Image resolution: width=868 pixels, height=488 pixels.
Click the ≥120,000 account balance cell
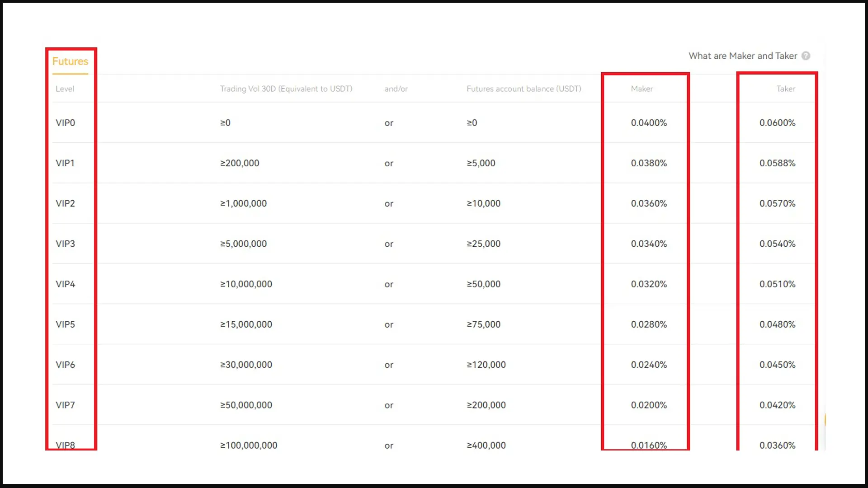point(486,365)
